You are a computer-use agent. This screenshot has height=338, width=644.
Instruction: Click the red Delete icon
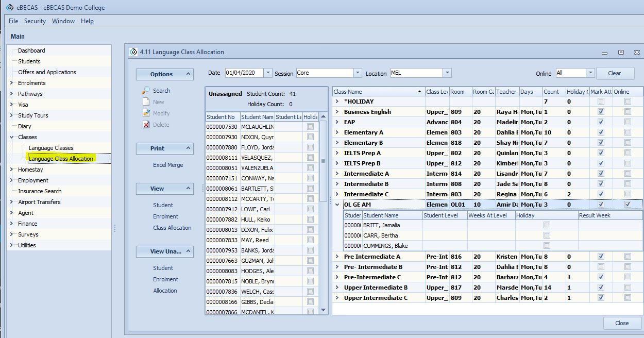(x=146, y=125)
